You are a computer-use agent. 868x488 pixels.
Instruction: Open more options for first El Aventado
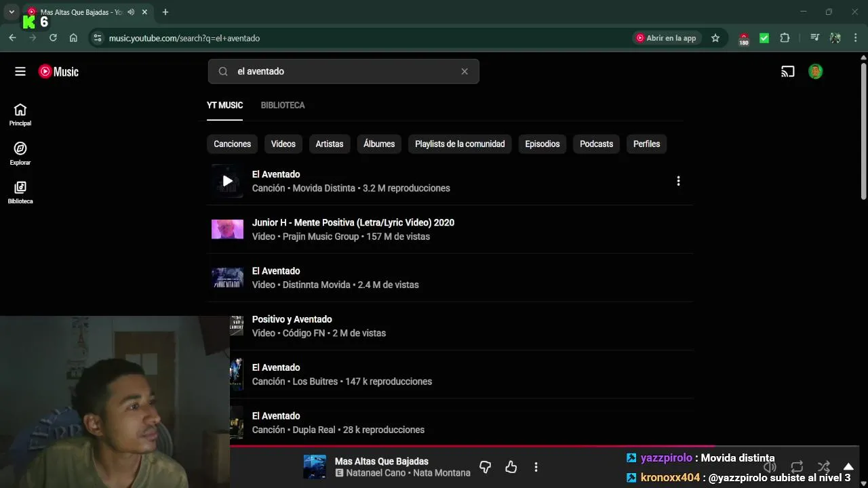point(678,181)
